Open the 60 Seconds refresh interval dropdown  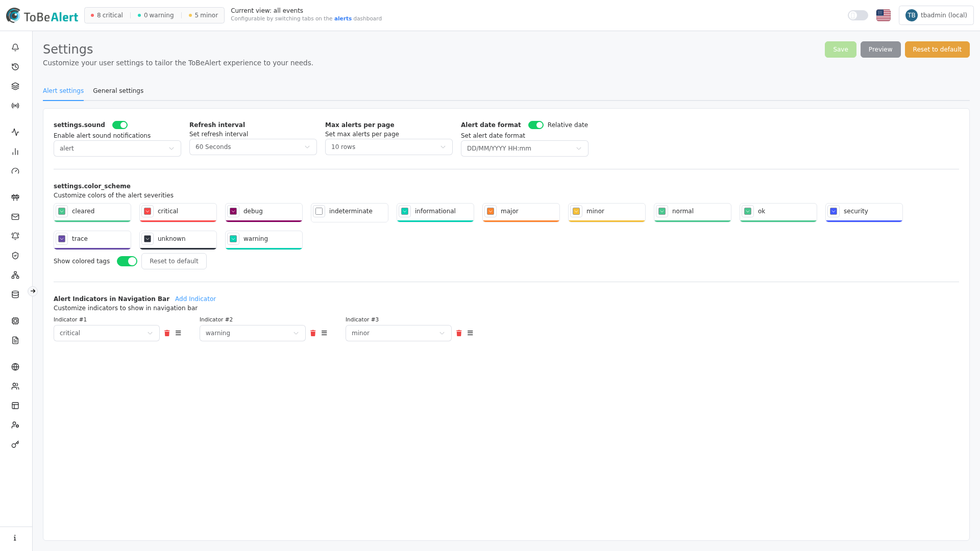[x=253, y=147]
